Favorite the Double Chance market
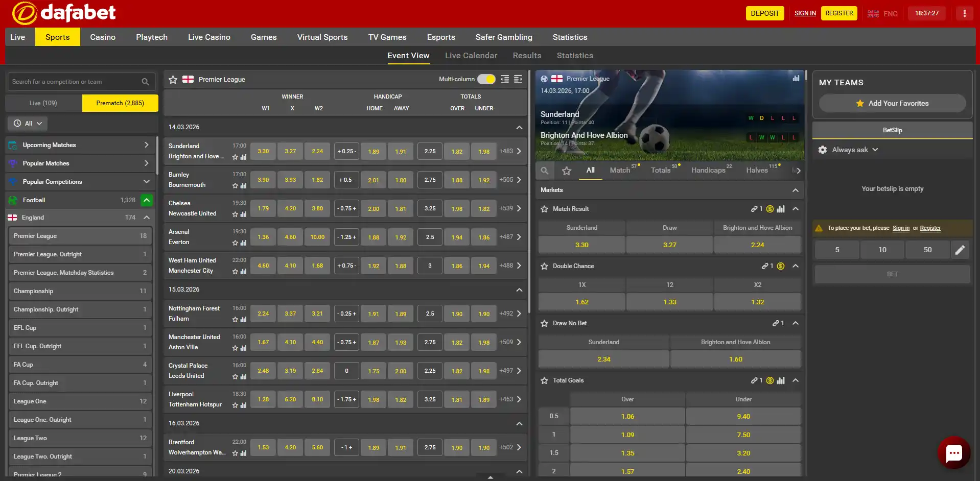 tap(545, 266)
